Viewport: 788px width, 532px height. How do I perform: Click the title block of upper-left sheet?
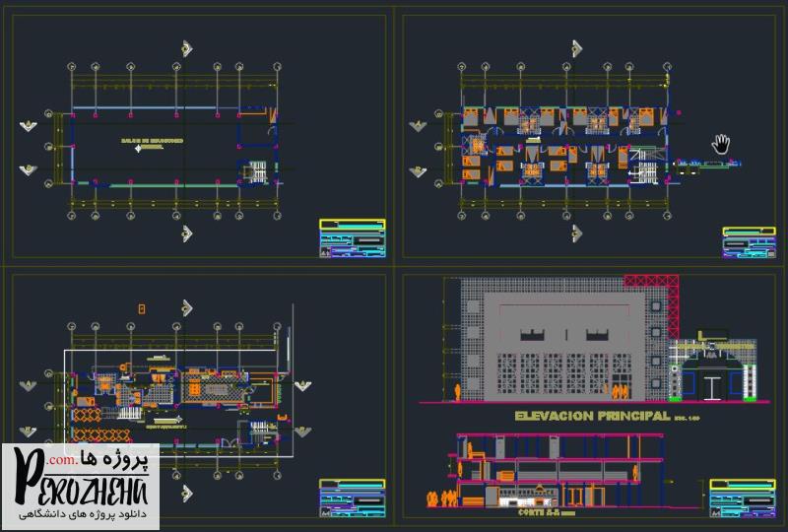click(352, 238)
